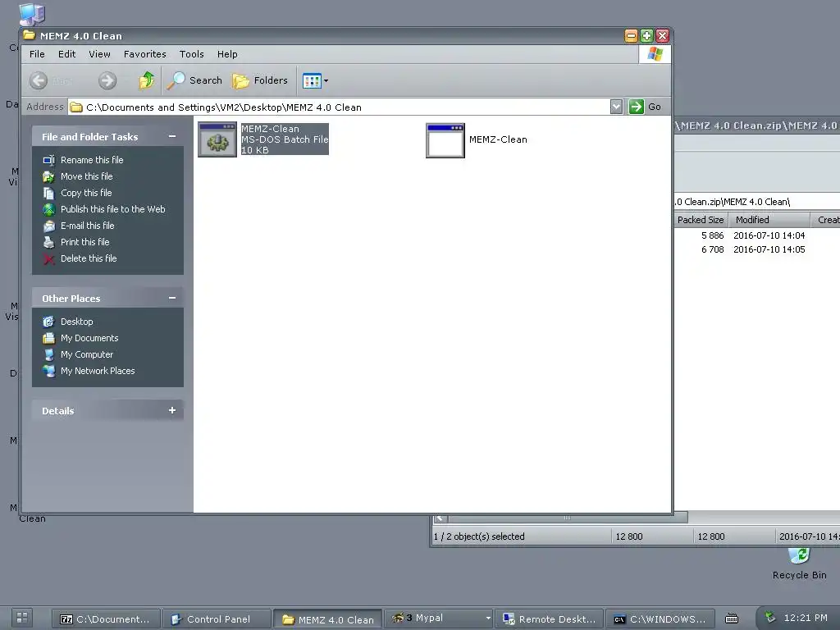840x630 pixels.
Task: Expand the Details panel
Action: (x=172, y=410)
